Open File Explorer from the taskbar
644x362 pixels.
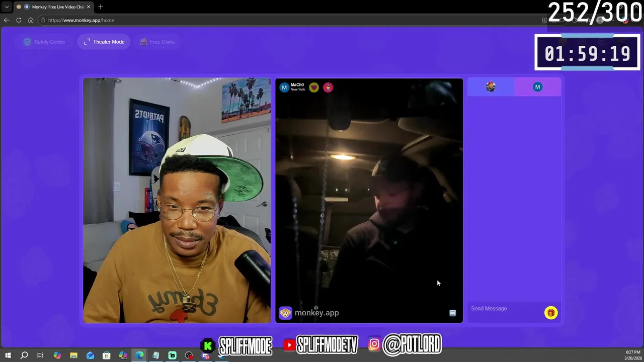point(73,355)
